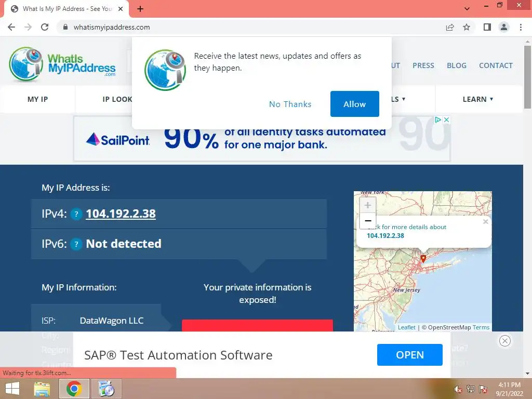Close the SailPoint ad with X icon
This screenshot has width=532, height=399.
click(446, 120)
